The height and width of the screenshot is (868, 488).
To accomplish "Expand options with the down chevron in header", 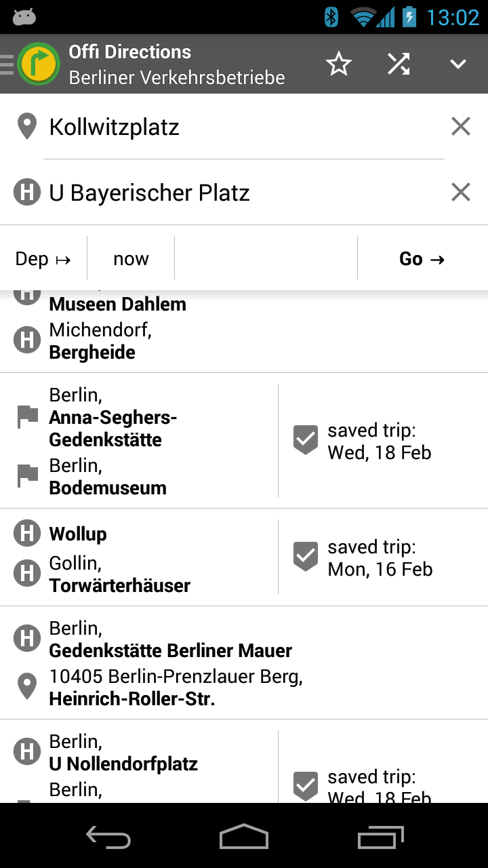I will coord(458,64).
